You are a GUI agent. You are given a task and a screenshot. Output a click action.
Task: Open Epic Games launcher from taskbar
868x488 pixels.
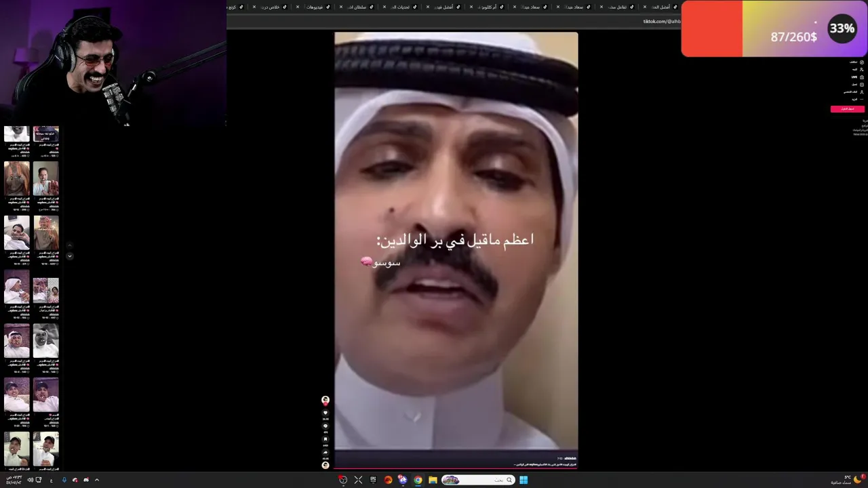373,480
